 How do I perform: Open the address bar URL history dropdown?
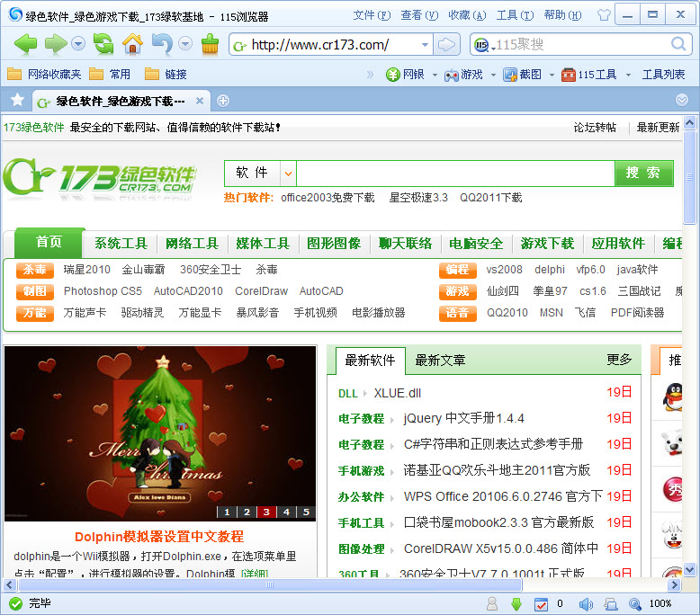[425, 45]
